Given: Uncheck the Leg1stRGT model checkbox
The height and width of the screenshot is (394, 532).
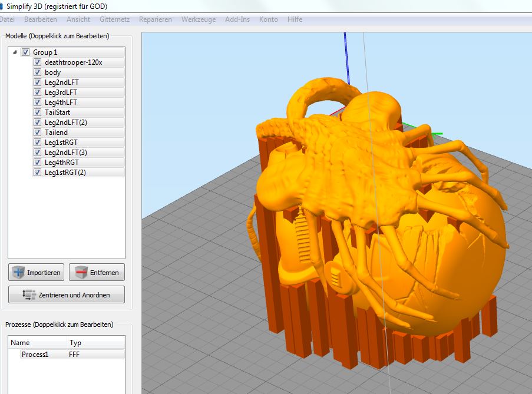Looking at the screenshot, I should [x=37, y=143].
